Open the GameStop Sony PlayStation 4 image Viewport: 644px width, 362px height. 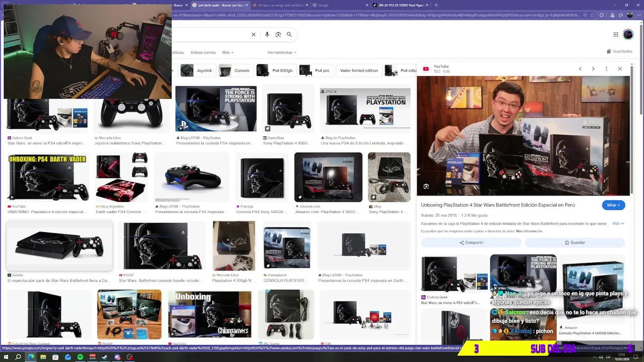(x=288, y=109)
